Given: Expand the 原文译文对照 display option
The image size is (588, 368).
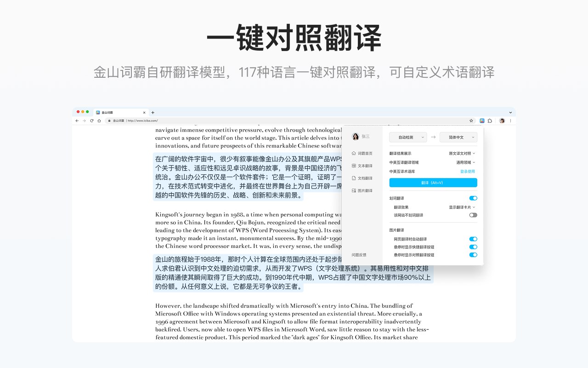Looking at the screenshot, I should [x=462, y=153].
